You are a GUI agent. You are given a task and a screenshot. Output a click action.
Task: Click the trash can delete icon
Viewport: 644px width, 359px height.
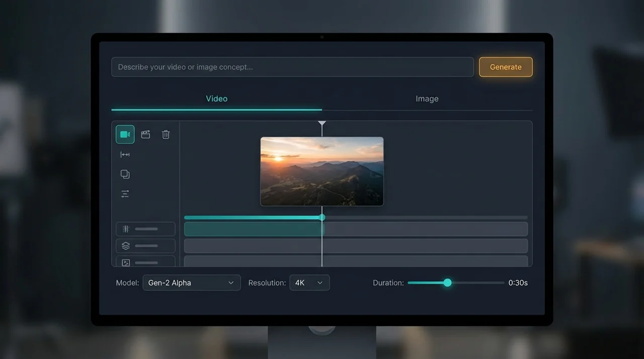click(x=166, y=134)
